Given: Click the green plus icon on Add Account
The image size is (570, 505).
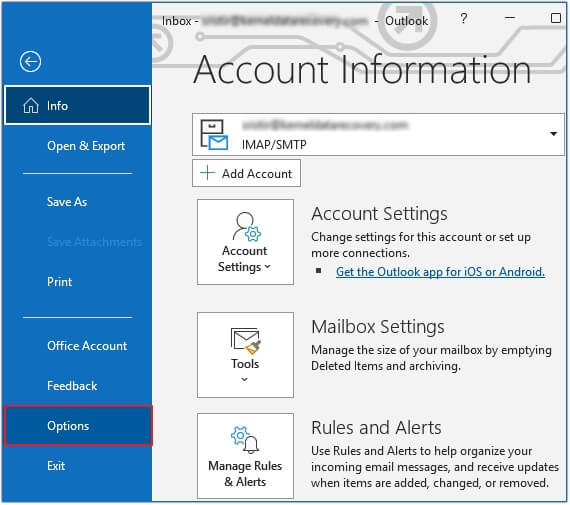Looking at the screenshot, I should tap(208, 173).
